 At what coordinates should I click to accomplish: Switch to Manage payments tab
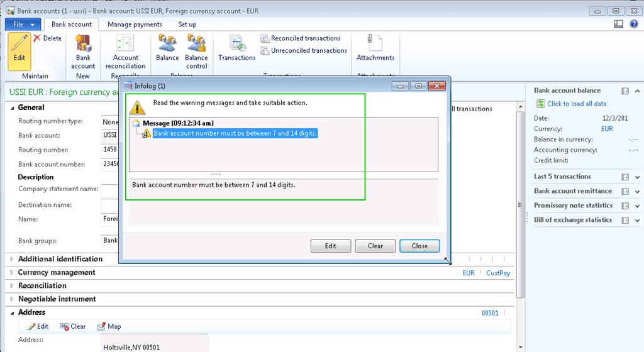point(135,25)
